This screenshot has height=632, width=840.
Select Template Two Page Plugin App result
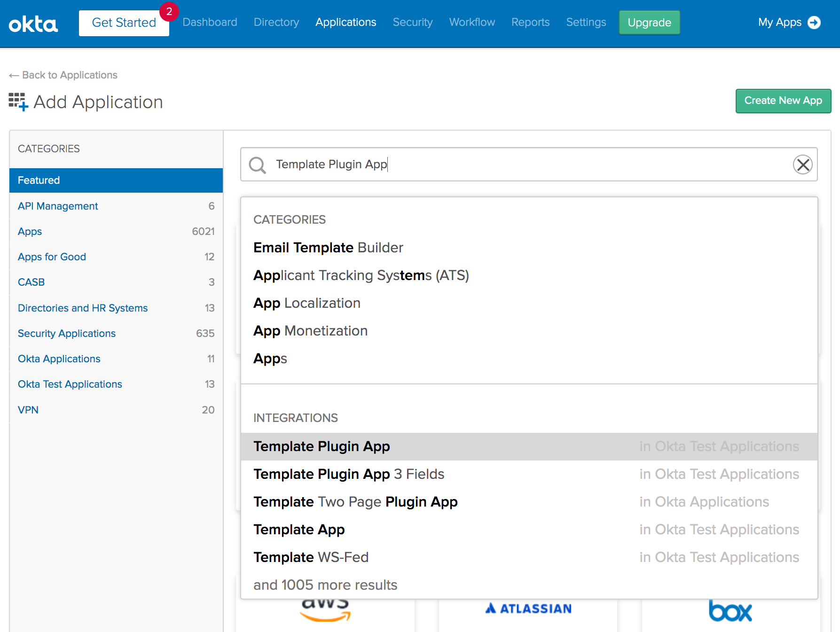tap(529, 502)
